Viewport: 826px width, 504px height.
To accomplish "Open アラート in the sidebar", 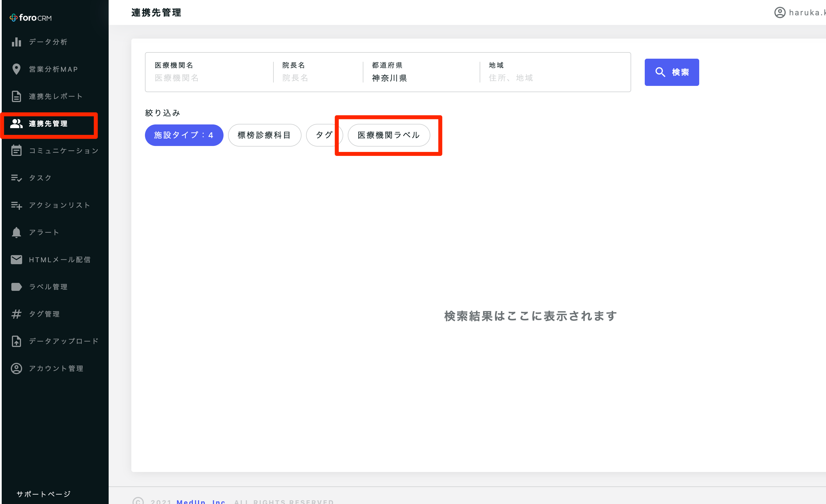I will pos(44,232).
